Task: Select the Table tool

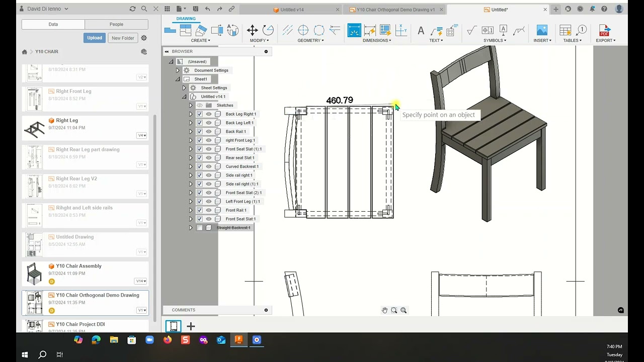Action: pos(566,30)
